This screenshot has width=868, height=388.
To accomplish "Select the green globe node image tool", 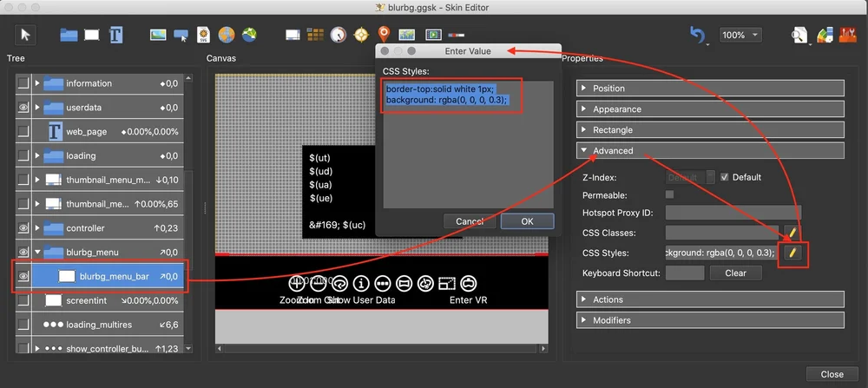I will tap(250, 35).
